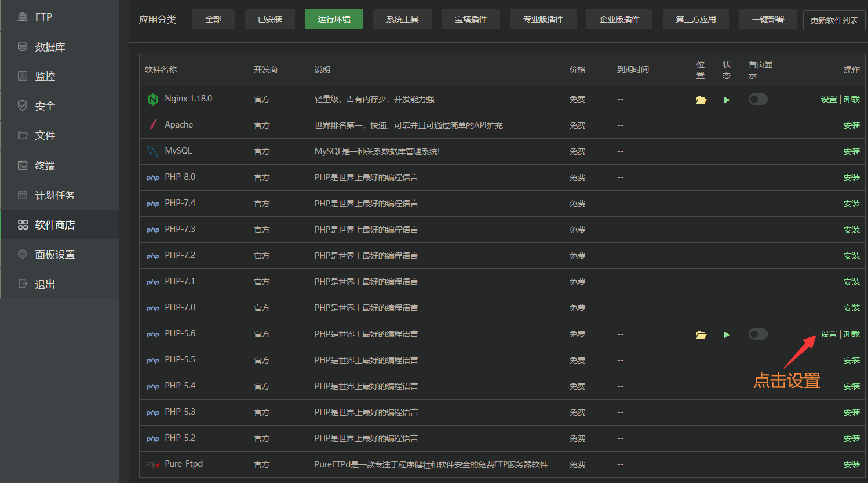Click 卸载 to uninstall Nginx 1.18.0
This screenshot has height=483, width=868.
pos(852,99)
